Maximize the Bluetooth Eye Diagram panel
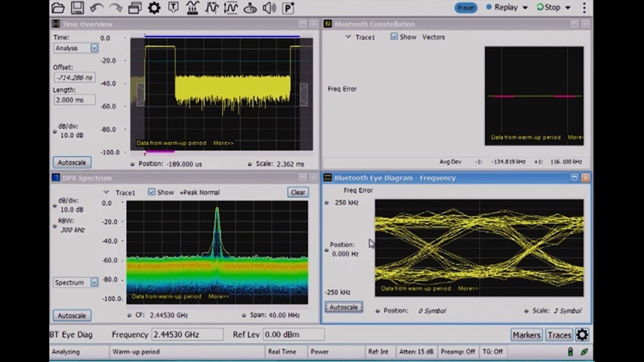The height and width of the screenshot is (362, 644). pyautogui.click(x=575, y=178)
